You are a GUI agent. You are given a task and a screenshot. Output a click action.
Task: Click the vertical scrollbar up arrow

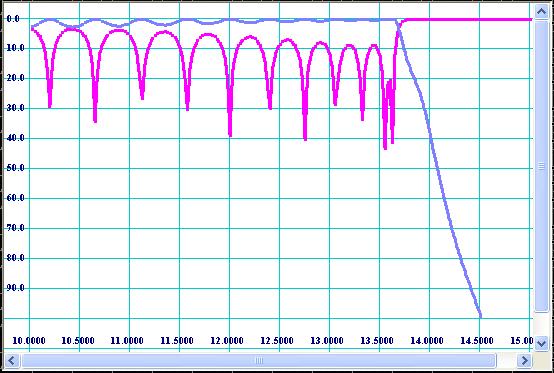pyautogui.click(x=541, y=12)
